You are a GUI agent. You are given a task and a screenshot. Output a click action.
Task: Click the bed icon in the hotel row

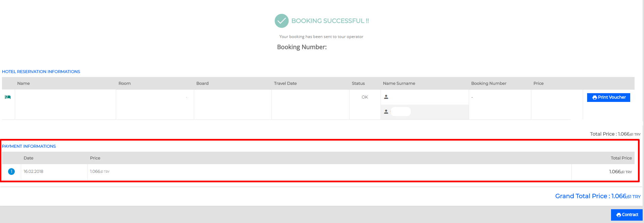8,97
